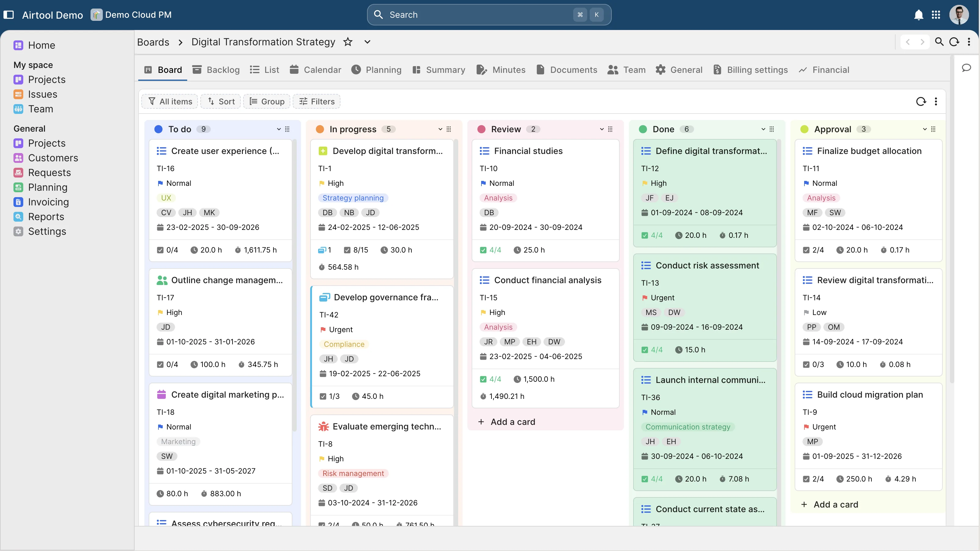
Task: Open the Evaluate emerging tech bug icon
Action: (x=323, y=426)
